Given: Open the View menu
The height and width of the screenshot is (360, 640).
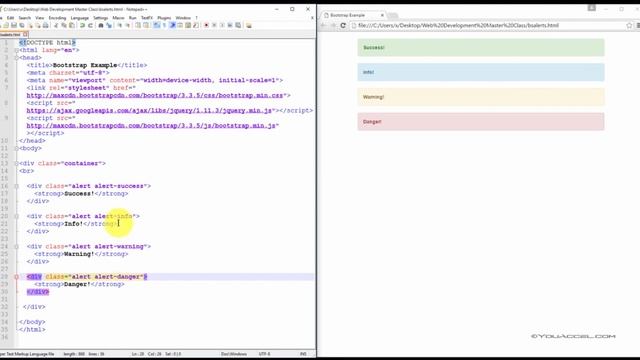Looking at the screenshot, I should tap(40, 18).
